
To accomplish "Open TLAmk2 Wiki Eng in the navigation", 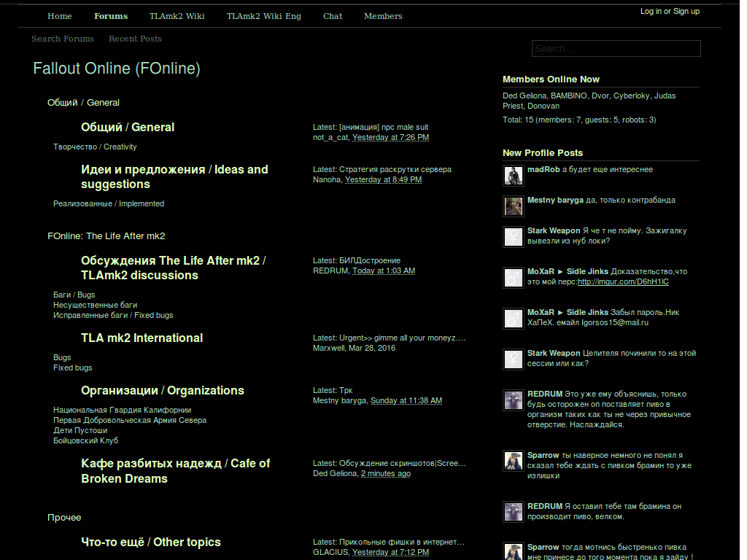I will (x=263, y=16).
